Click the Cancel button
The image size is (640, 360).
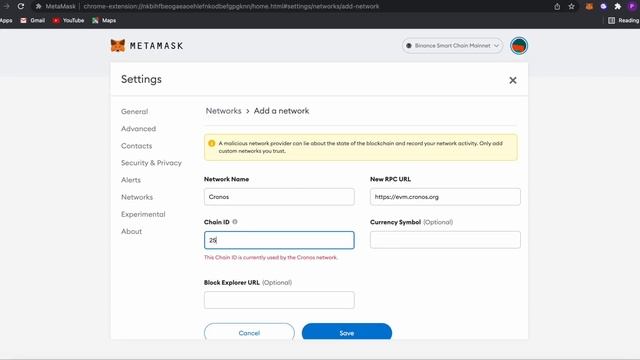[249, 331]
